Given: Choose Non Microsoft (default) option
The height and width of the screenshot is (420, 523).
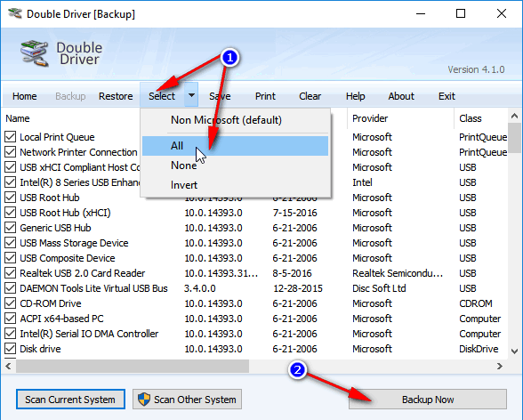Looking at the screenshot, I should click(235, 120).
